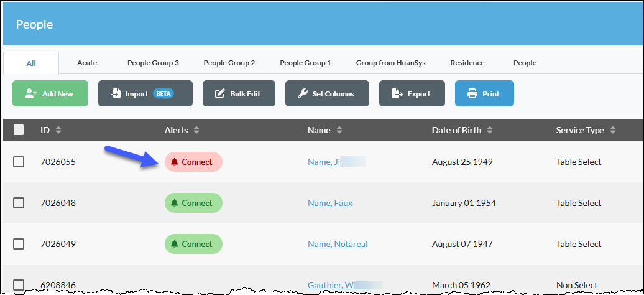The width and height of the screenshot is (644, 295).
Task: Open the Import BETA button
Action: click(145, 93)
